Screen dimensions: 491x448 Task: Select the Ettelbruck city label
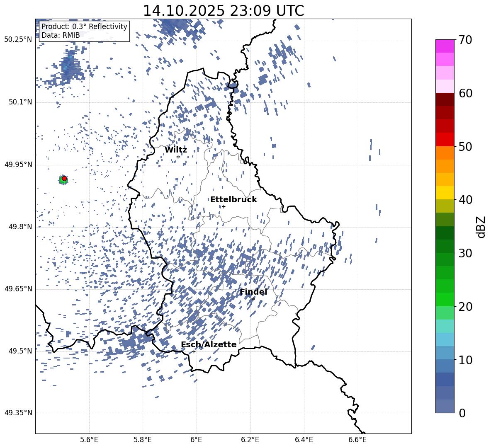233,200
